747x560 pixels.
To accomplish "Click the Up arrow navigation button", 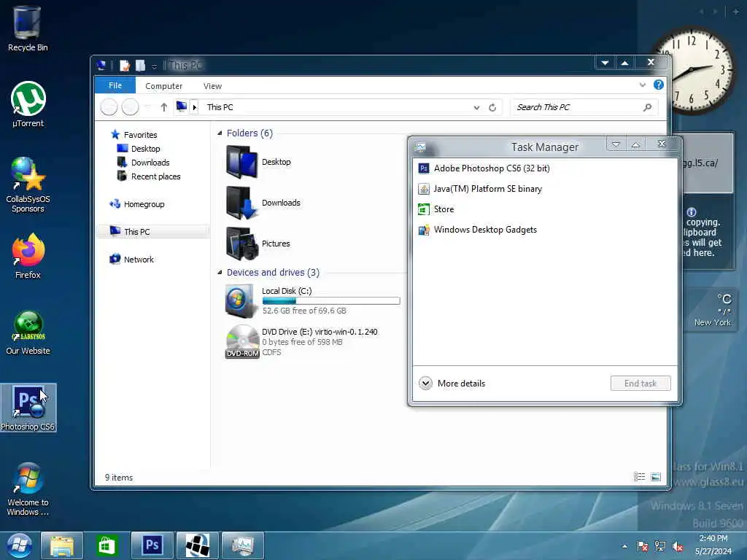I will (164, 107).
